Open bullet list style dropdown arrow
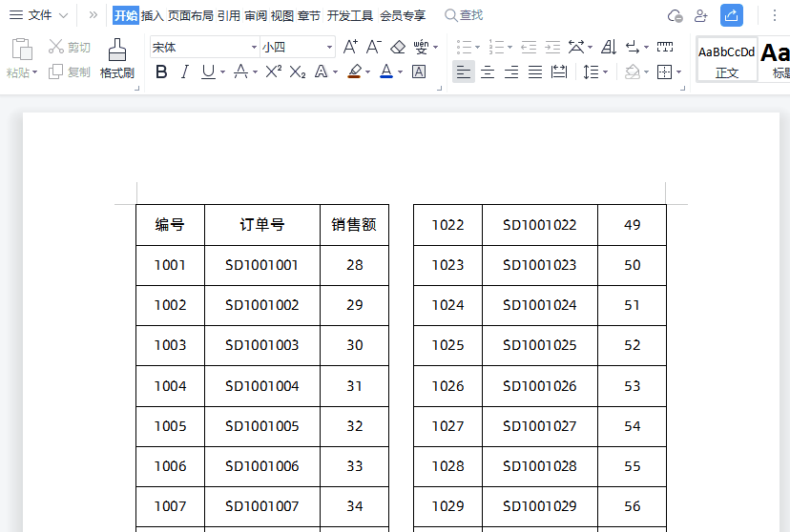 477,48
